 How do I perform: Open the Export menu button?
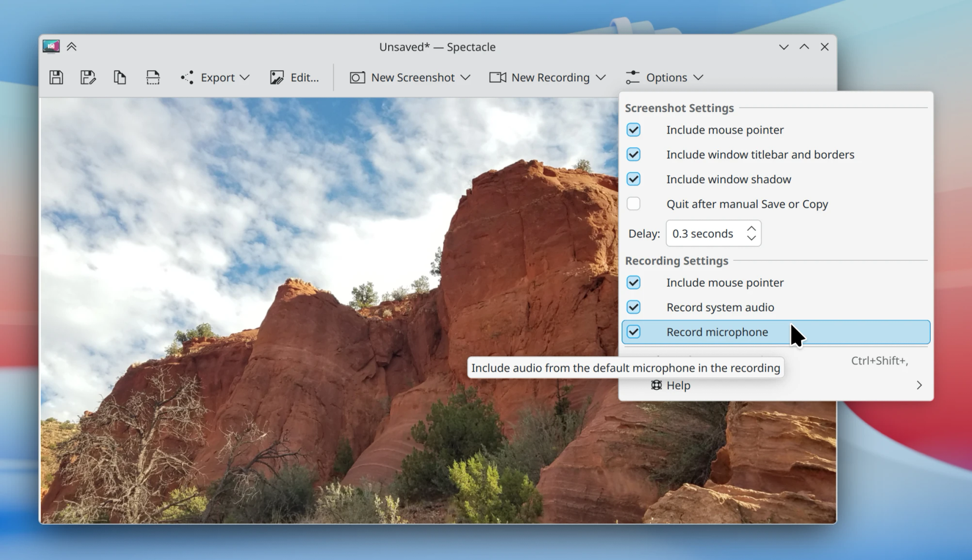tap(215, 77)
